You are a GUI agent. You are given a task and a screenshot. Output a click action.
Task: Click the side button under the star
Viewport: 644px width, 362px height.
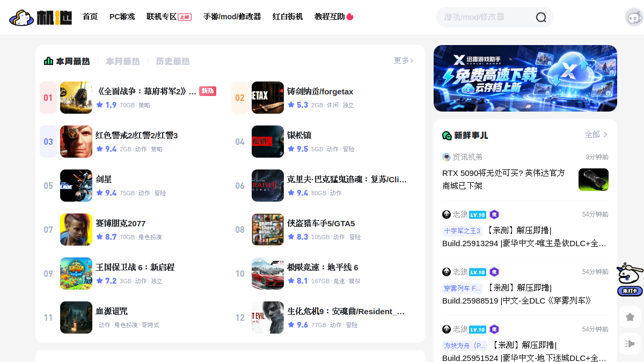tap(630, 344)
